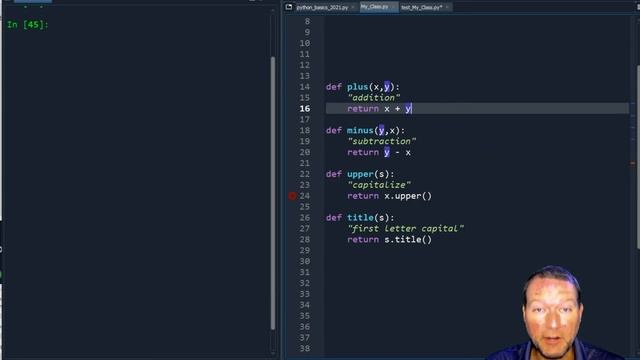640x360 pixels.
Task: Click the In [45]: console prompt
Action: click(28, 24)
